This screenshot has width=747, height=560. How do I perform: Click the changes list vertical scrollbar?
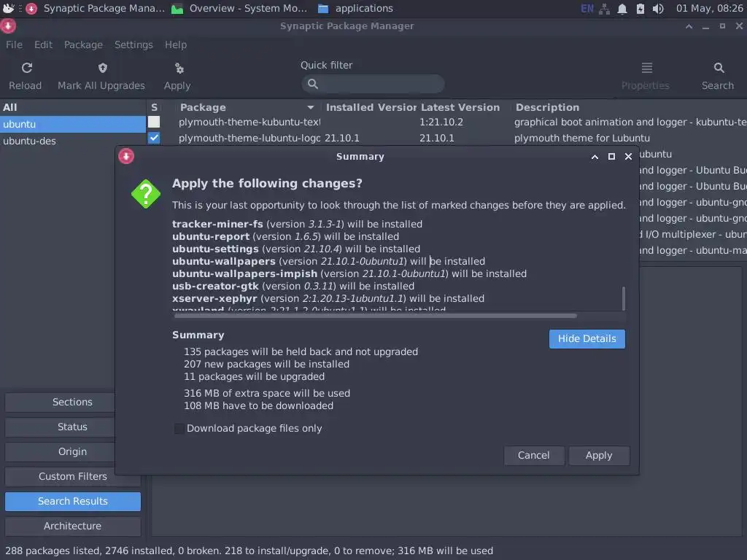(x=624, y=298)
